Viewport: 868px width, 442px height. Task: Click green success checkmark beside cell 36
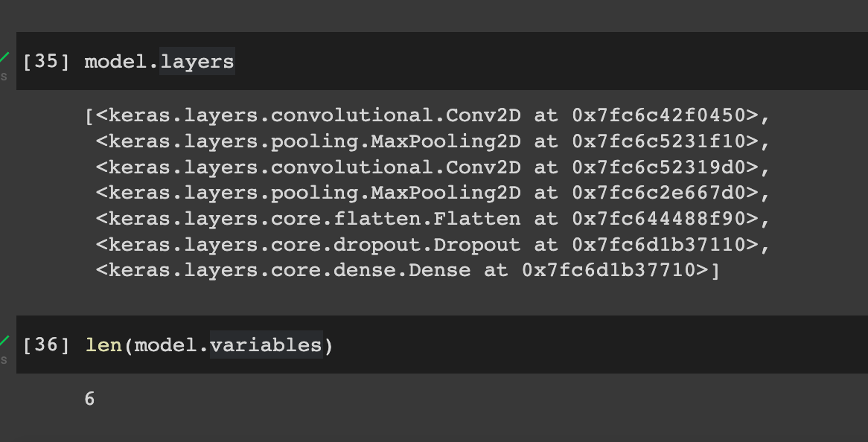tap(4, 341)
